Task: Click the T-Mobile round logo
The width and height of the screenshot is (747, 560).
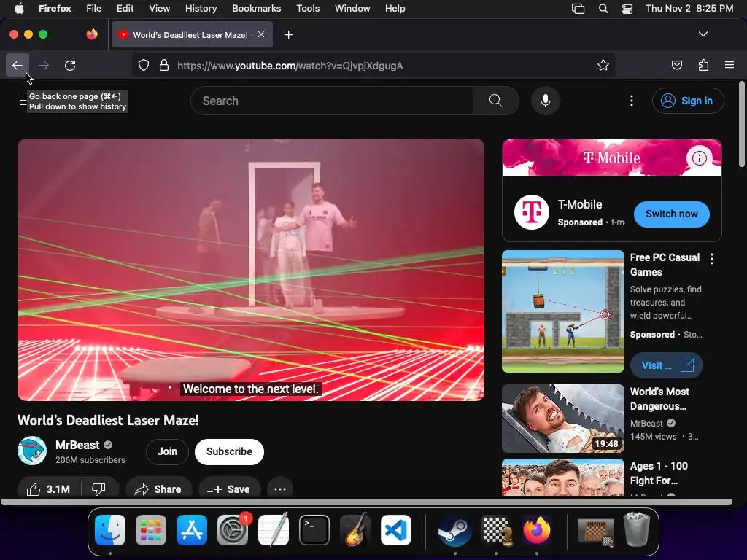Action: click(x=532, y=212)
